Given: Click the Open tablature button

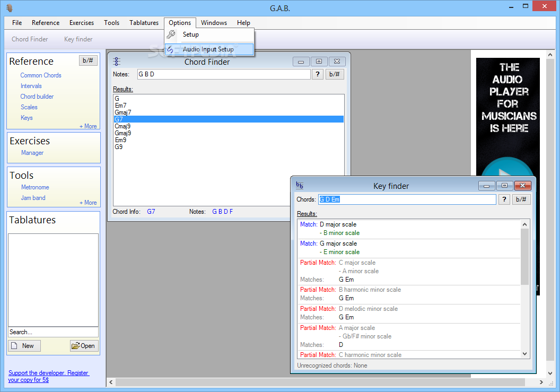Looking at the screenshot, I should [84, 346].
